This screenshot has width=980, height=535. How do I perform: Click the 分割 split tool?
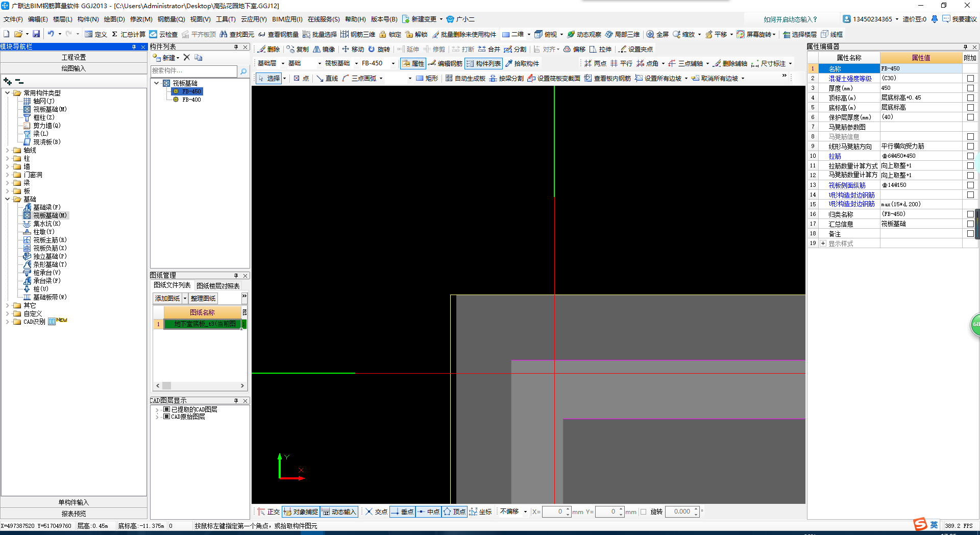click(515, 49)
